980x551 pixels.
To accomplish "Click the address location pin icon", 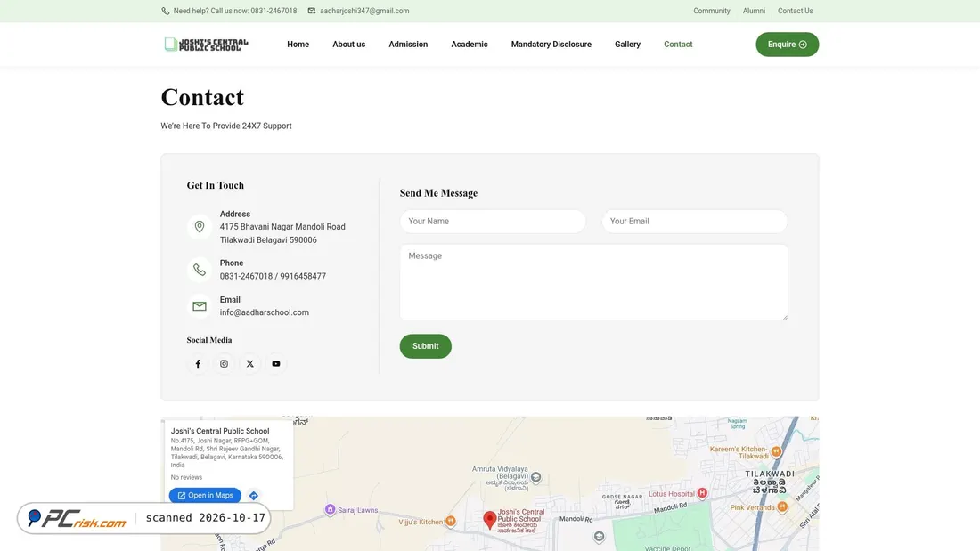I will click(200, 227).
